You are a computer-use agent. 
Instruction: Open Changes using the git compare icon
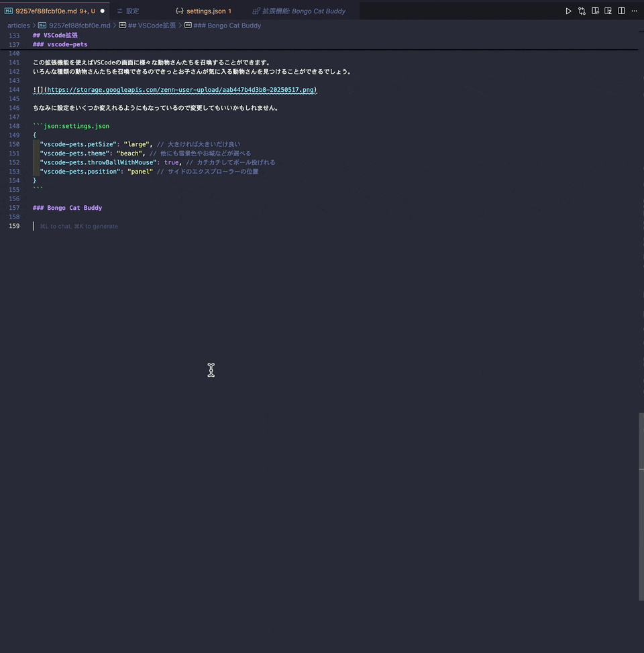[x=582, y=11]
